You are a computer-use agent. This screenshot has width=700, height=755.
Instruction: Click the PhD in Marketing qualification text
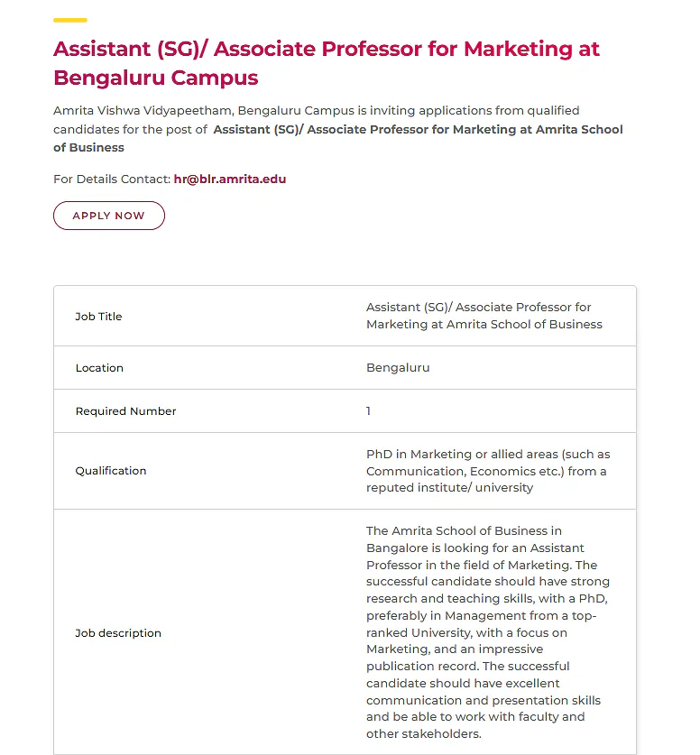coord(488,471)
